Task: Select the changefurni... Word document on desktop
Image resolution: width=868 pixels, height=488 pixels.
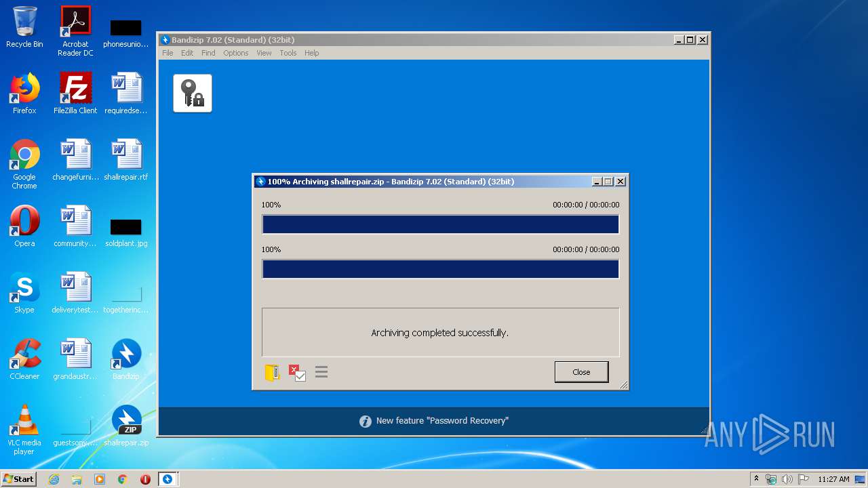Action: coord(75,160)
